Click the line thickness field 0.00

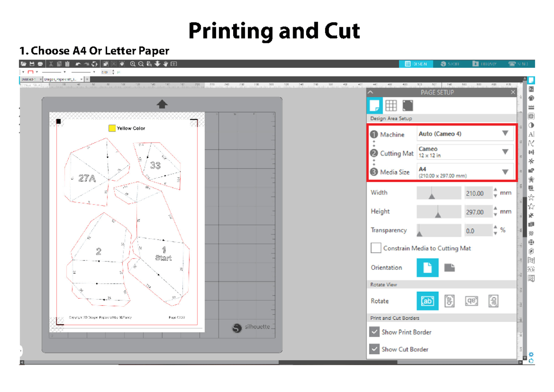pos(105,72)
